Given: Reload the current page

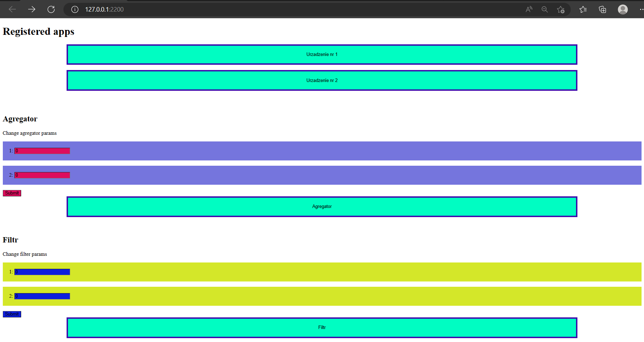Looking at the screenshot, I should (51, 9).
